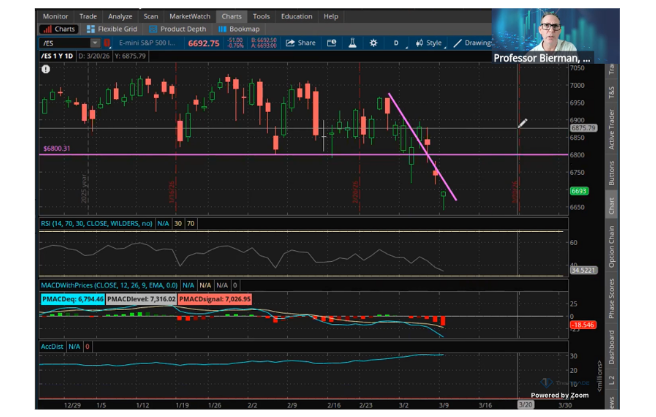Click the exclamation info icon on chart
This screenshot has height=417, width=656.
point(46,69)
